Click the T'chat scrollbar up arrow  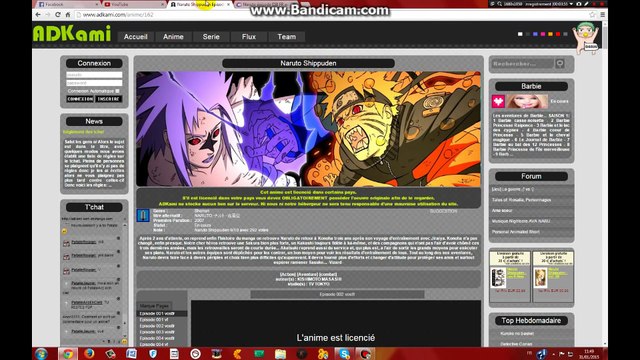coord(125,225)
